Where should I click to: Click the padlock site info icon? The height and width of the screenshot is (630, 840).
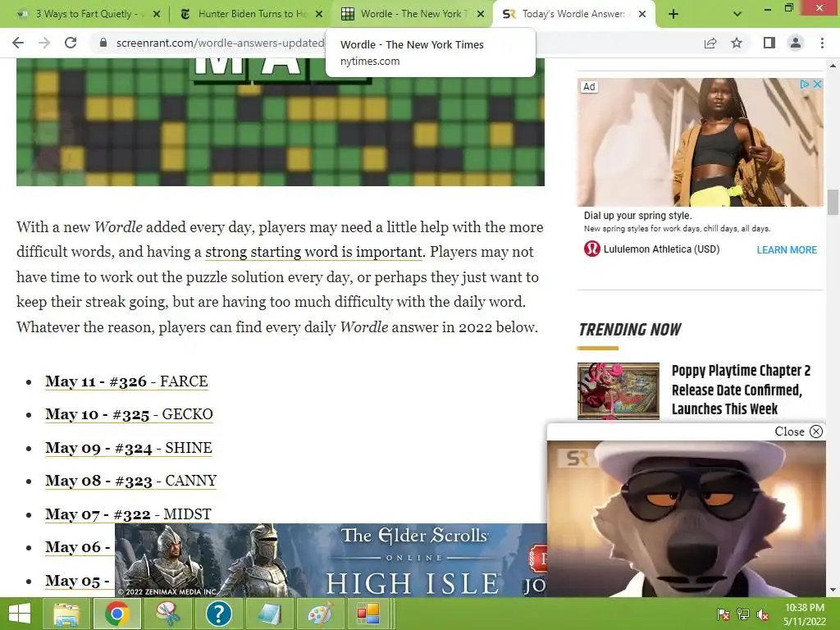click(x=103, y=43)
